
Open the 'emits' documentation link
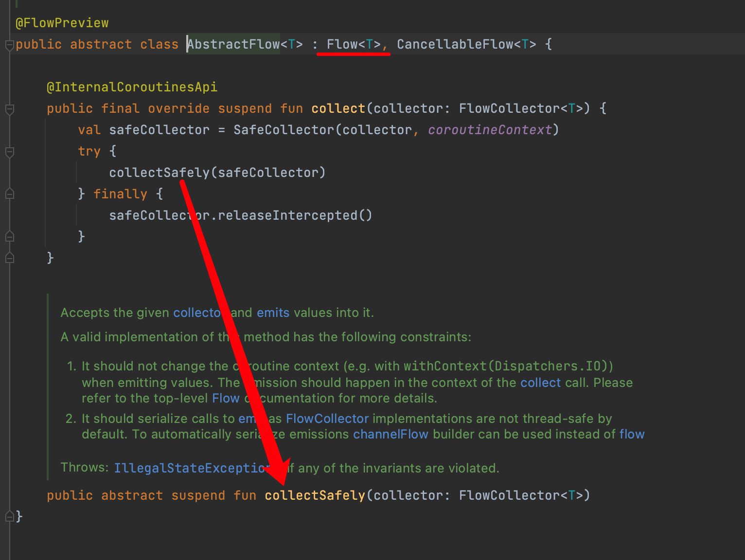(x=273, y=313)
